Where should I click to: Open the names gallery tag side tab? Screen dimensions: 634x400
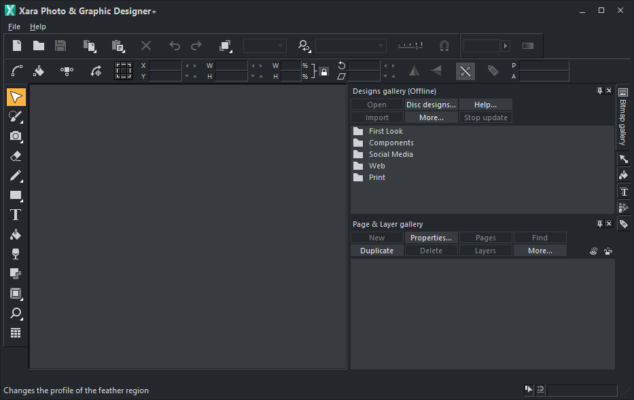pos(623,224)
